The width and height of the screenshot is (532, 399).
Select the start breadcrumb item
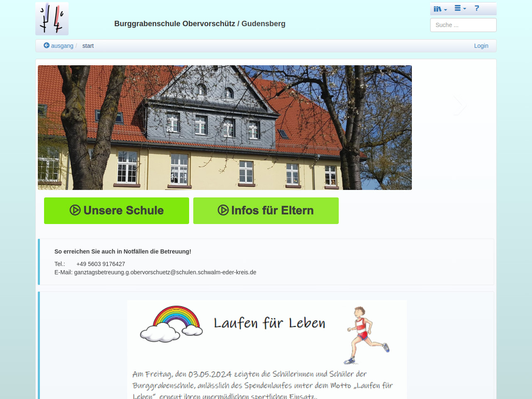pyautogui.click(x=88, y=46)
